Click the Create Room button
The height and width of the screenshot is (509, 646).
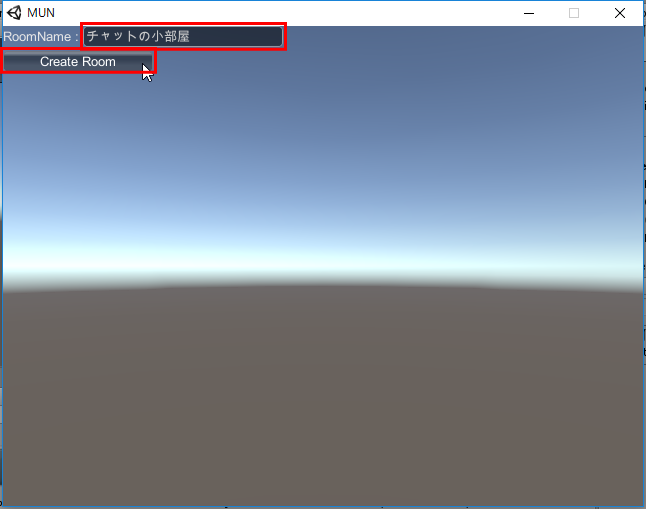78,62
